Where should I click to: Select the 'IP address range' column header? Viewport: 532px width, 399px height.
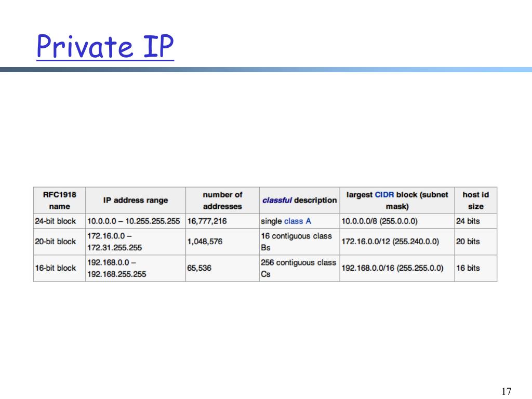(x=136, y=200)
